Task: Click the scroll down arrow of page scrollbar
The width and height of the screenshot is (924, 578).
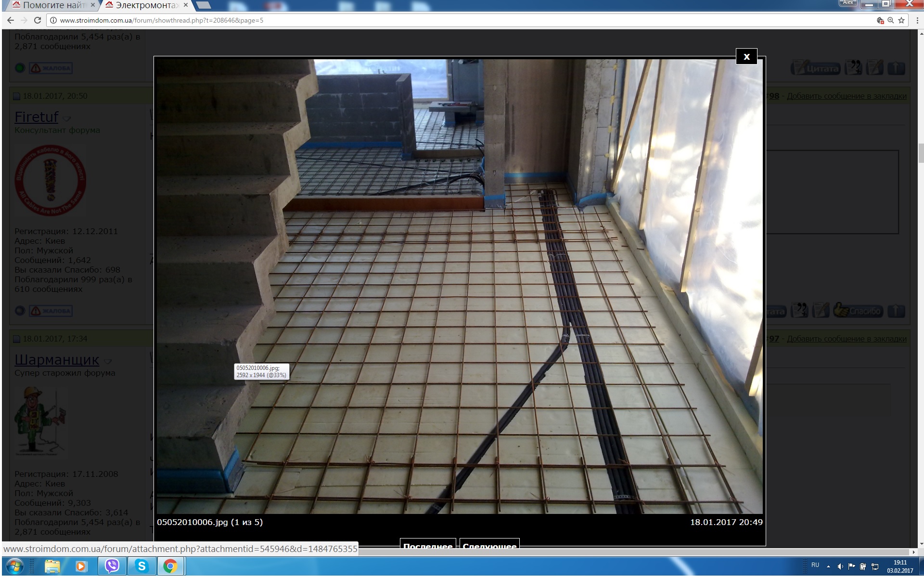Action: pos(921,545)
